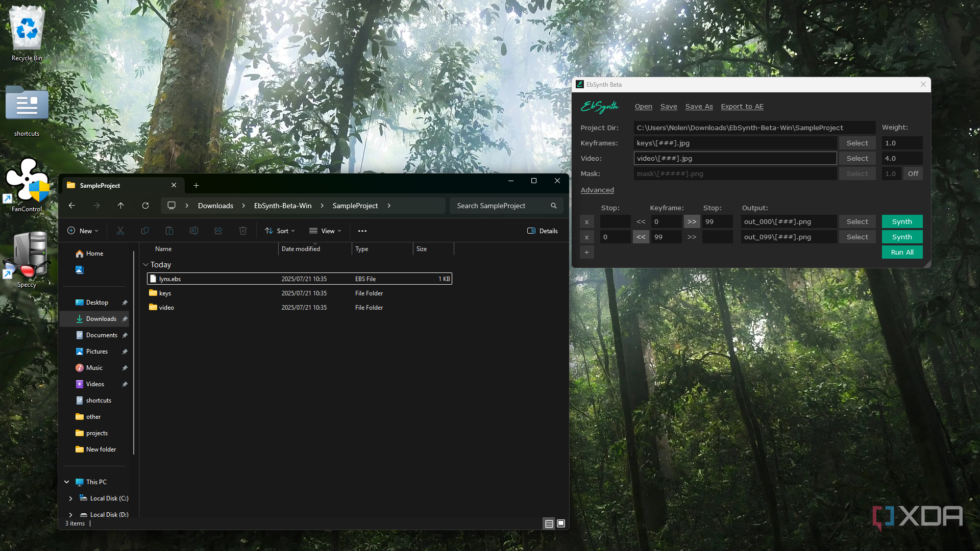Go up one folder level in Explorer
The height and width of the screenshot is (551, 980).
click(x=121, y=206)
